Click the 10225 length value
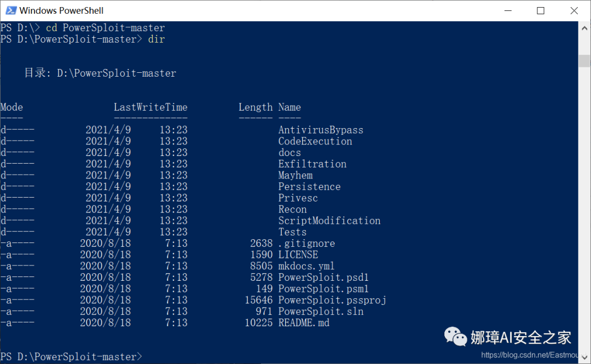Viewport: 591px width, 364px height. point(258,322)
